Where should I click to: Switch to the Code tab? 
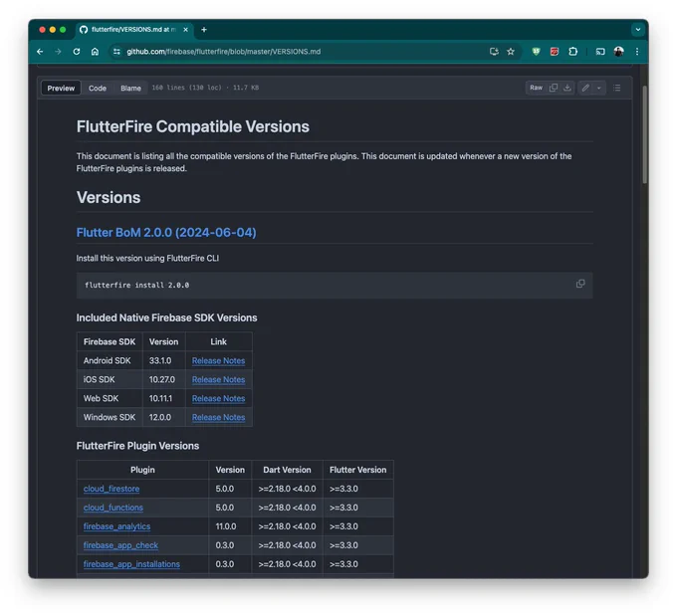[98, 88]
